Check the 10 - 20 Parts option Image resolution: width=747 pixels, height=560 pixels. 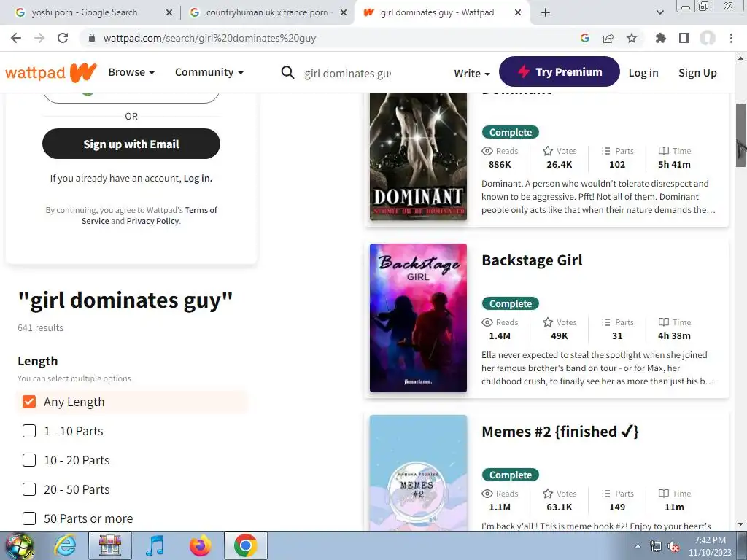[x=29, y=460]
